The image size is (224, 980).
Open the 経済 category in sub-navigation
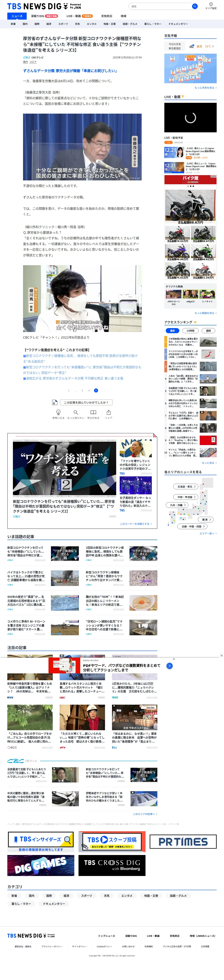[x=49, y=24]
